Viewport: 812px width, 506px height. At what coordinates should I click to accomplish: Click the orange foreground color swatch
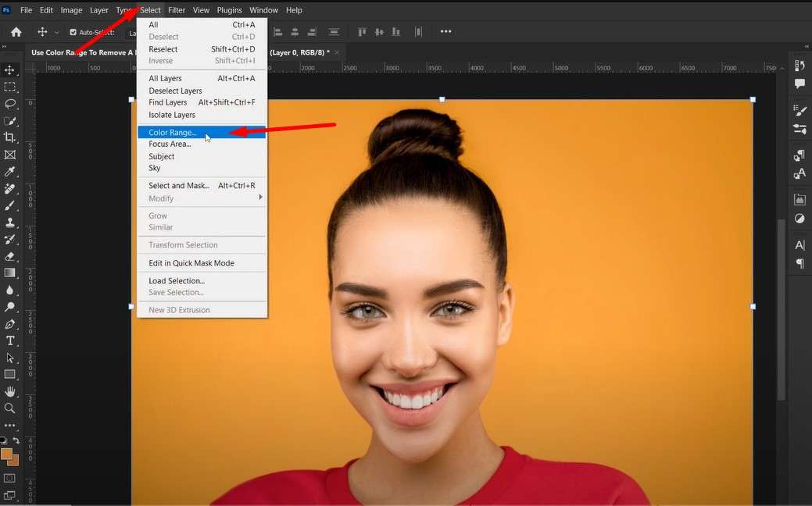(7, 454)
